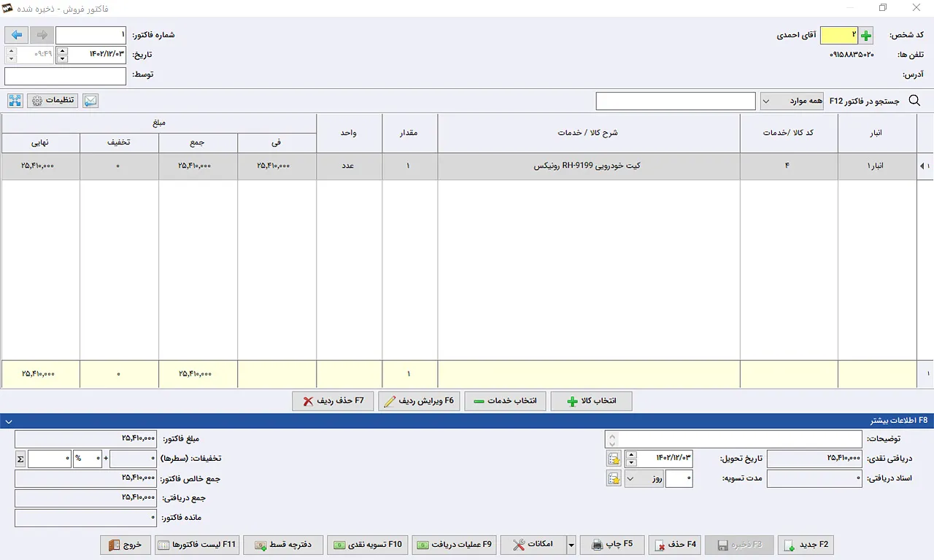Open تنظیمات settings button

coord(53,101)
